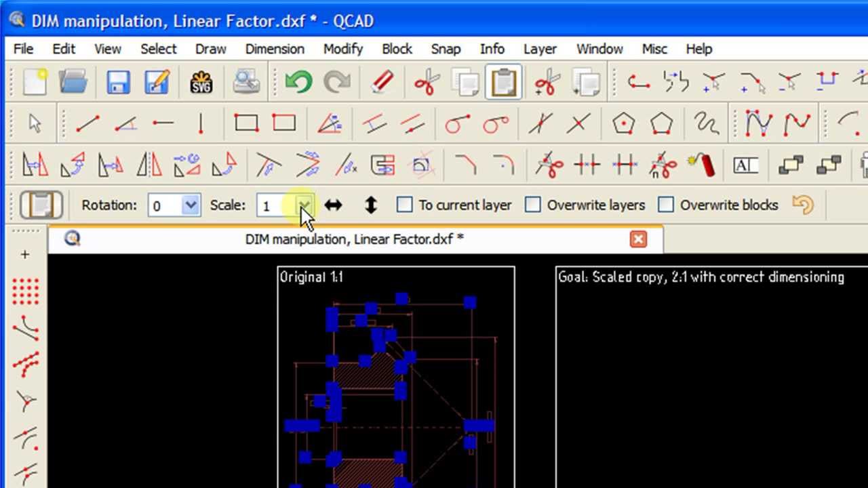
Task: Undo the last action
Action: pyautogui.click(x=298, y=82)
